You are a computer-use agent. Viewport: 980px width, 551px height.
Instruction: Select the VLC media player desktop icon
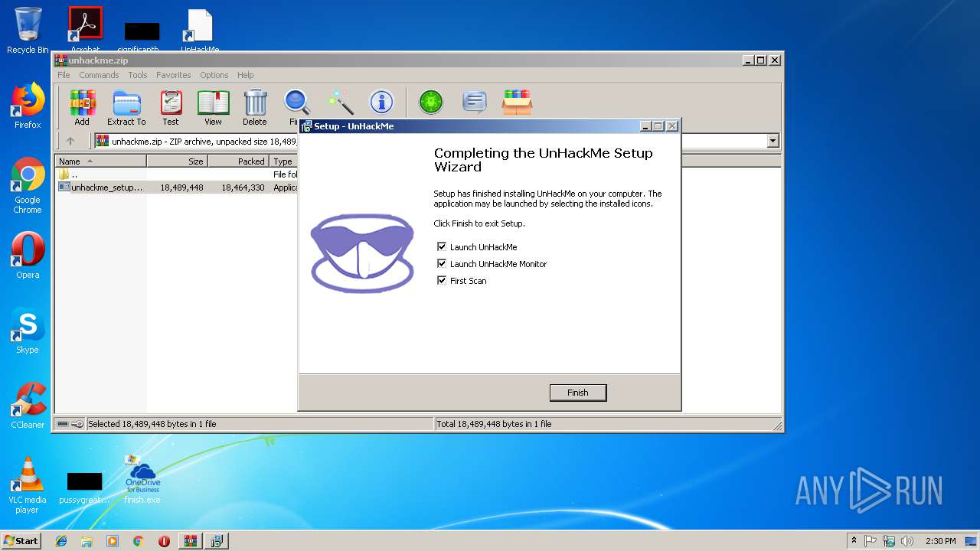tap(28, 485)
